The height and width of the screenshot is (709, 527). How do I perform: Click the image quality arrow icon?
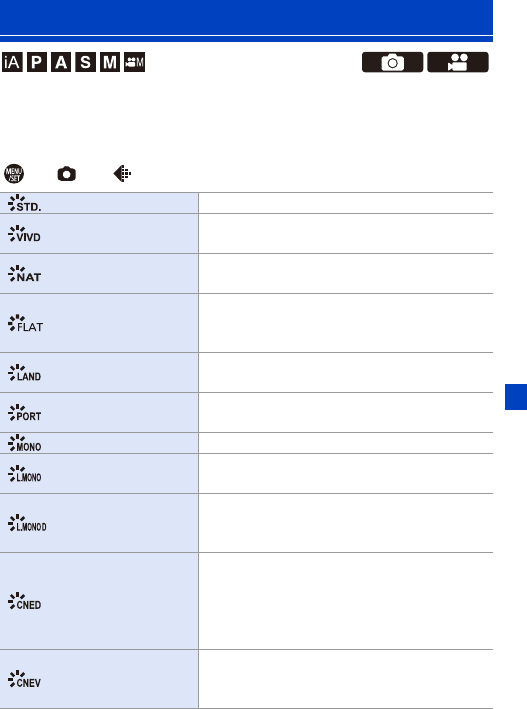122,174
